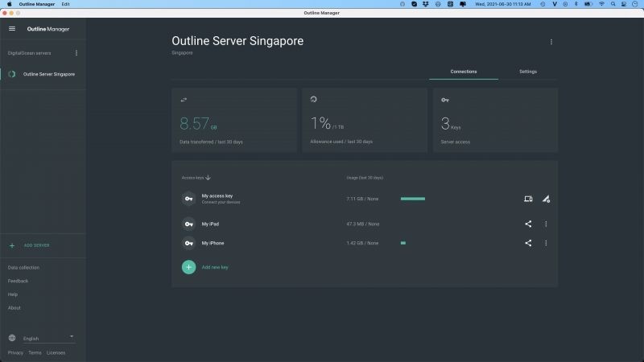Sort list by Access keys column arrow
This screenshot has width=644, height=362.
tap(208, 178)
